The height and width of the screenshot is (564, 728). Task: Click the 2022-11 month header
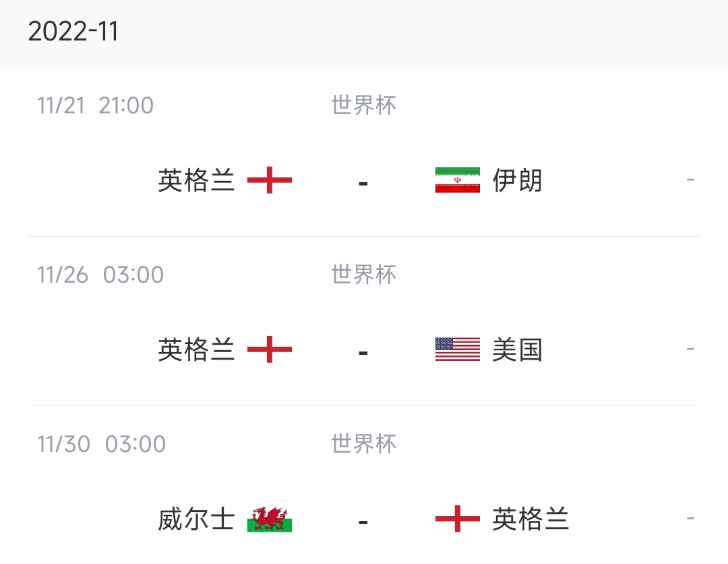coord(73,32)
